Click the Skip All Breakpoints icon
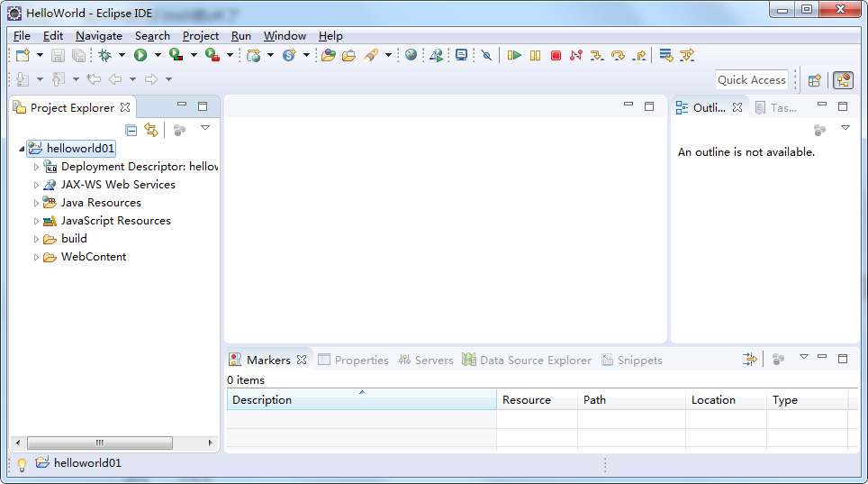 coord(486,55)
